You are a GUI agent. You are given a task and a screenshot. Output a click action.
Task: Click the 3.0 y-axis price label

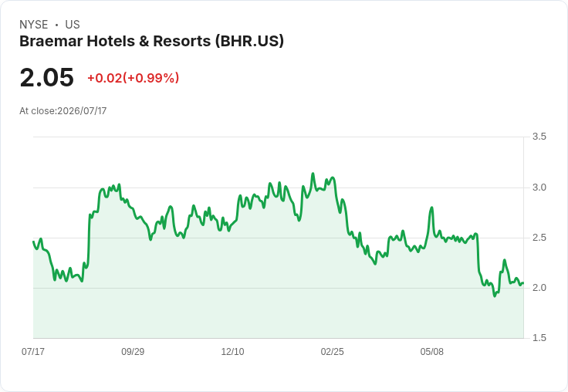(539, 188)
